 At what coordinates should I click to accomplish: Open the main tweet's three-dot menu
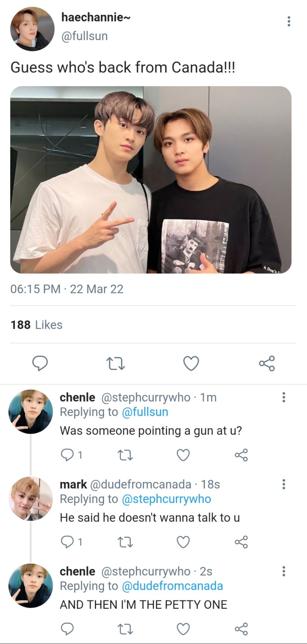pos(289,21)
